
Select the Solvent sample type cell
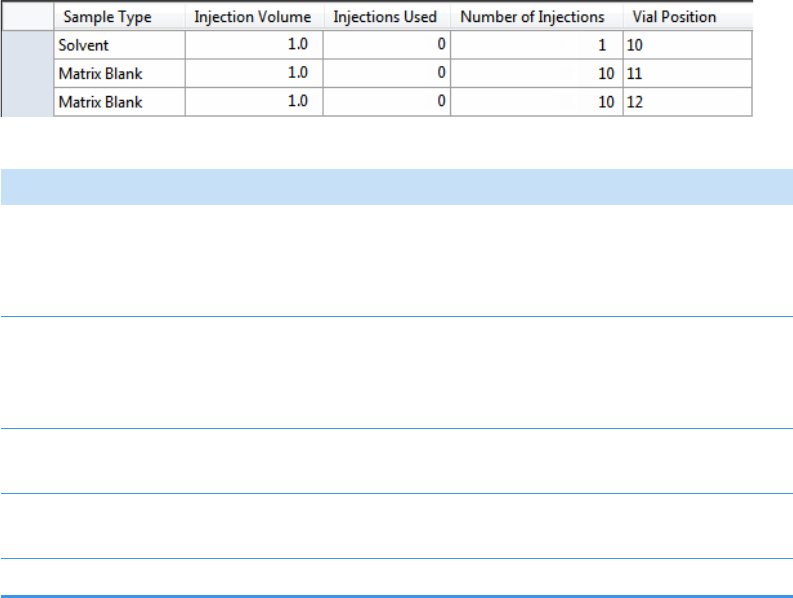pyautogui.click(x=119, y=45)
